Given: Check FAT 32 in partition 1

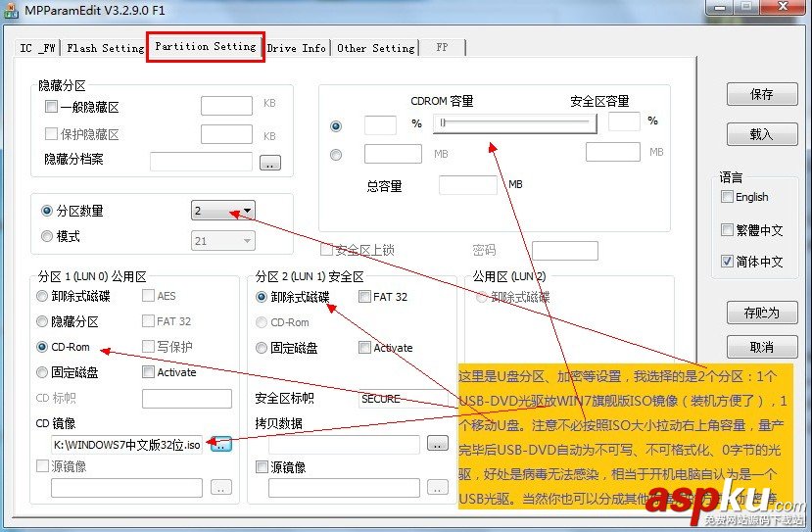Looking at the screenshot, I should (148, 320).
